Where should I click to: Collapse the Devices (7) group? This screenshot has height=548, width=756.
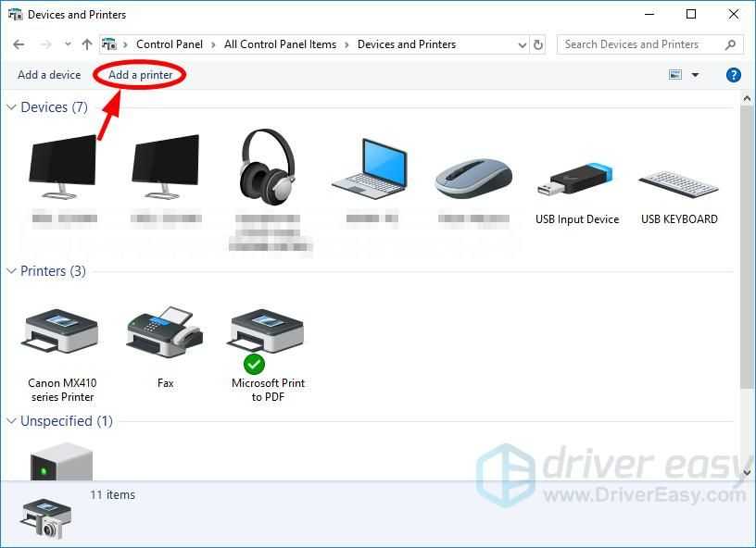pyautogui.click(x=11, y=106)
